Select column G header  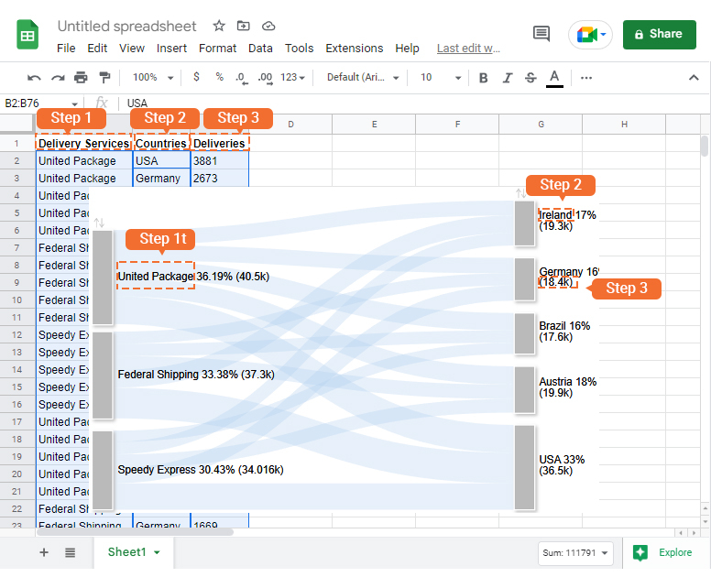(x=541, y=125)
